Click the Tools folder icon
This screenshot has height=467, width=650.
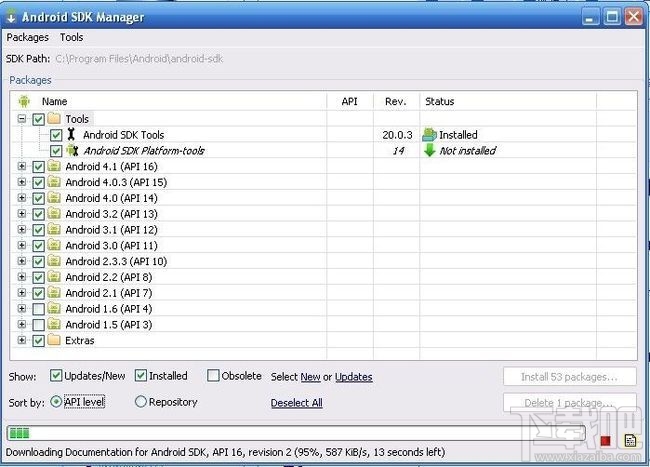point(54,119)
